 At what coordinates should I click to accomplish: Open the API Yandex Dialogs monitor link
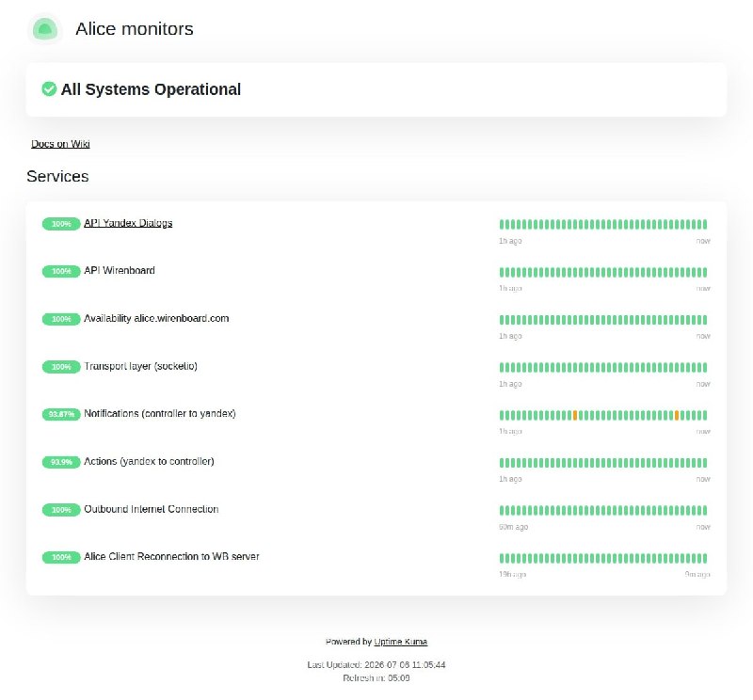(128, 223)
